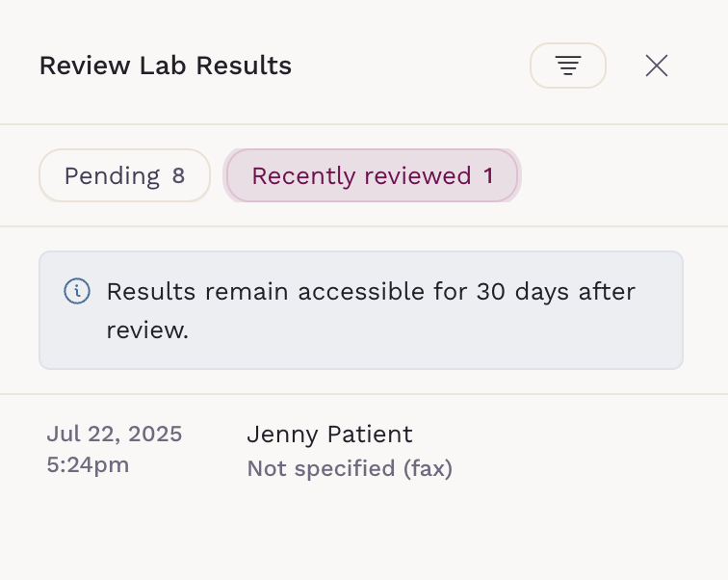The image size is (728, 580).
Task: Click the info icon in the banner
Action: click(77, 290)
